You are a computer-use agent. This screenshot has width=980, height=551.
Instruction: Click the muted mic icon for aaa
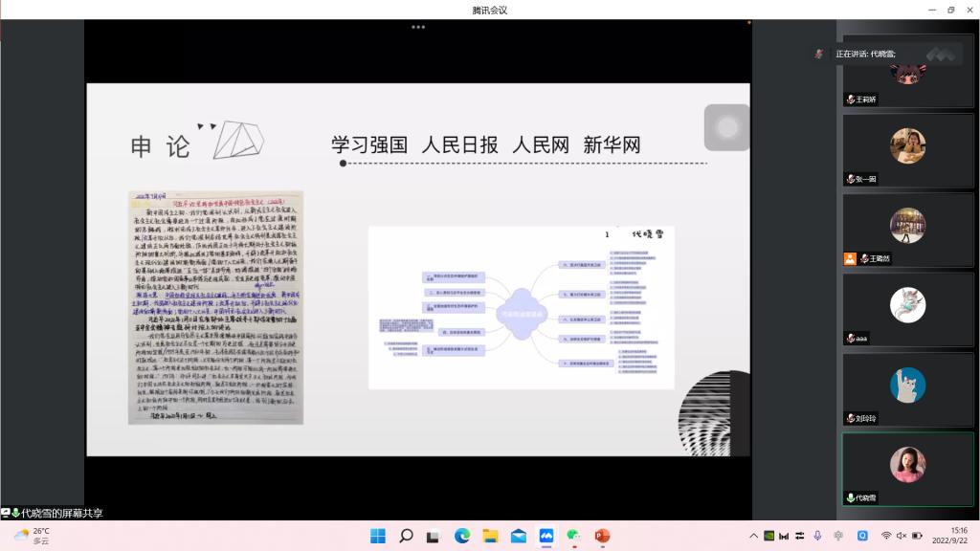click(850, 339)
